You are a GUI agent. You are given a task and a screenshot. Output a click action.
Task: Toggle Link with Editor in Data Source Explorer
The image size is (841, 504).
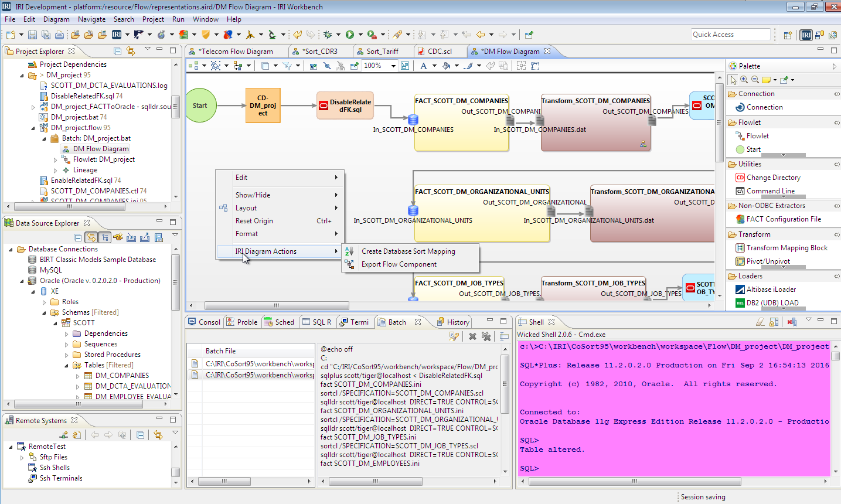coord(91,237)
